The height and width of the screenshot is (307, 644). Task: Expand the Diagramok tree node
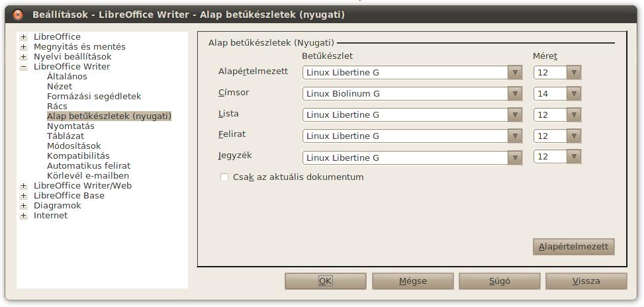23,206
